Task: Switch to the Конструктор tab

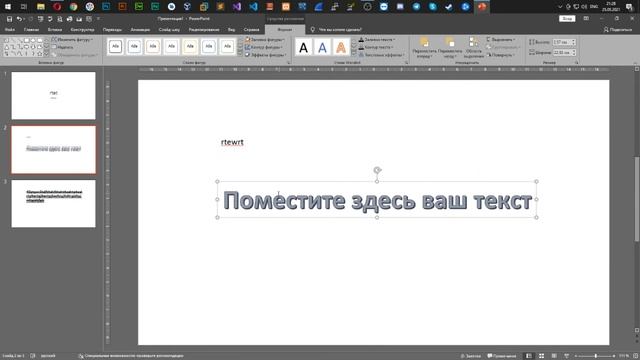Action: (x=82, y=30)
